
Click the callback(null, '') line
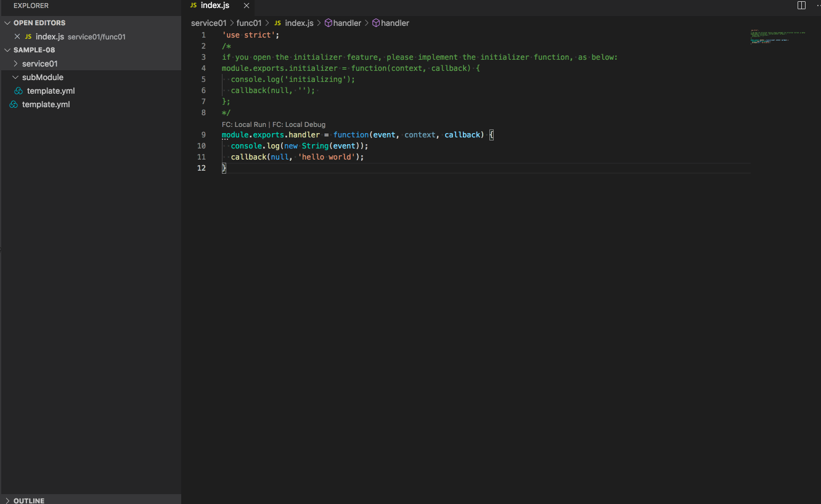tap(273, 91)
